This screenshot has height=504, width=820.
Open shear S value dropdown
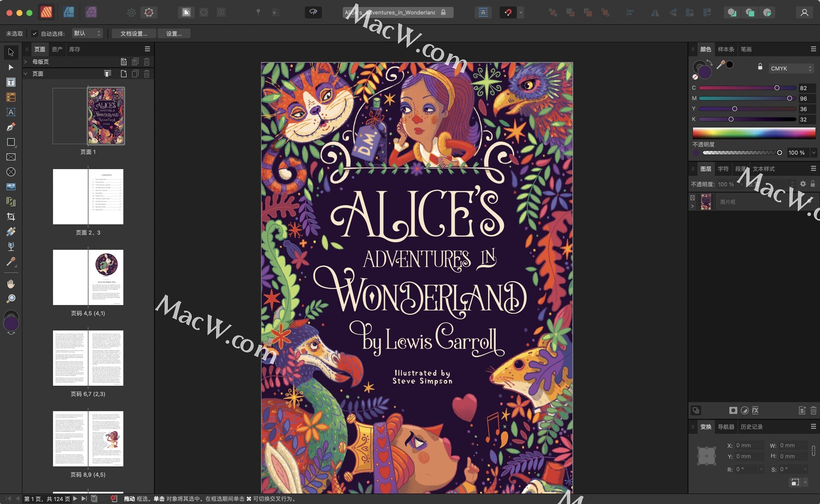pos(805,469)
